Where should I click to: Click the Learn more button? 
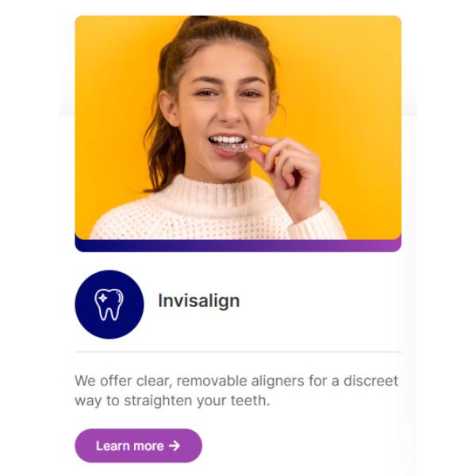tap(138, 446)
